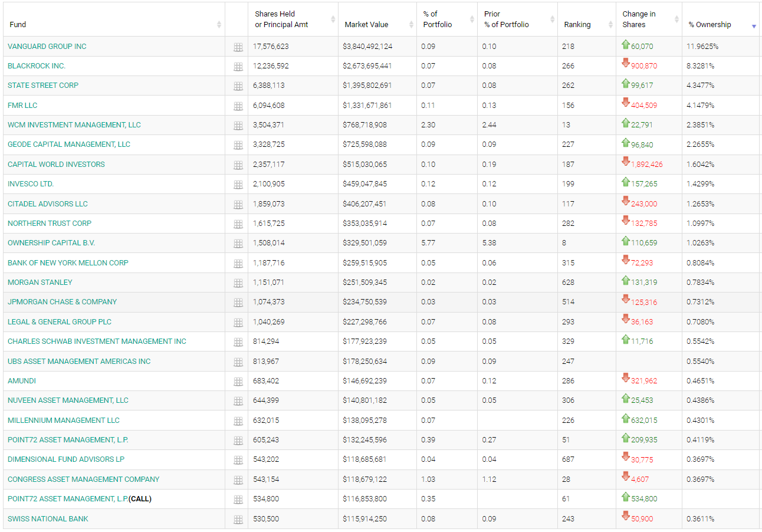Click Point72 prior portfolio value 0.27
The image size is (762, 532).
[489, 440]
